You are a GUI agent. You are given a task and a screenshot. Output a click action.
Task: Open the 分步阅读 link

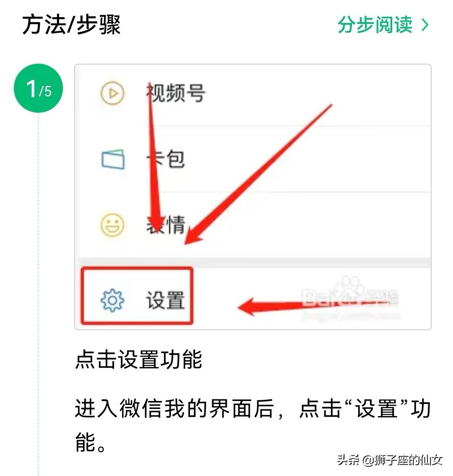pyautogui.click(x=375, y=25)
